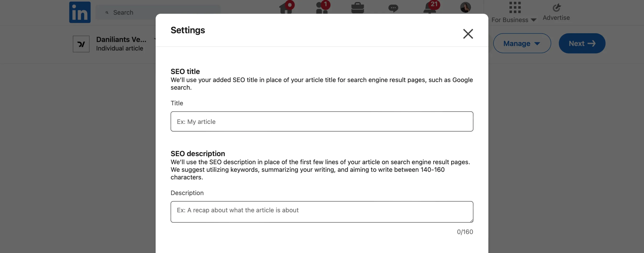Click the Advertise label link
The image size is (644, 253).
pos(556,18)
